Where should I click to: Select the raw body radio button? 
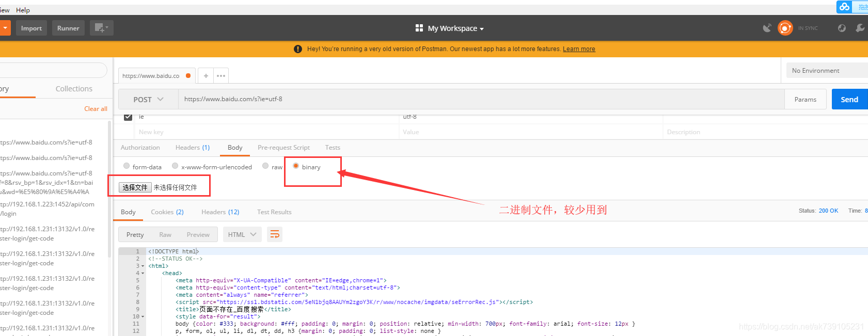pos(265,166)
